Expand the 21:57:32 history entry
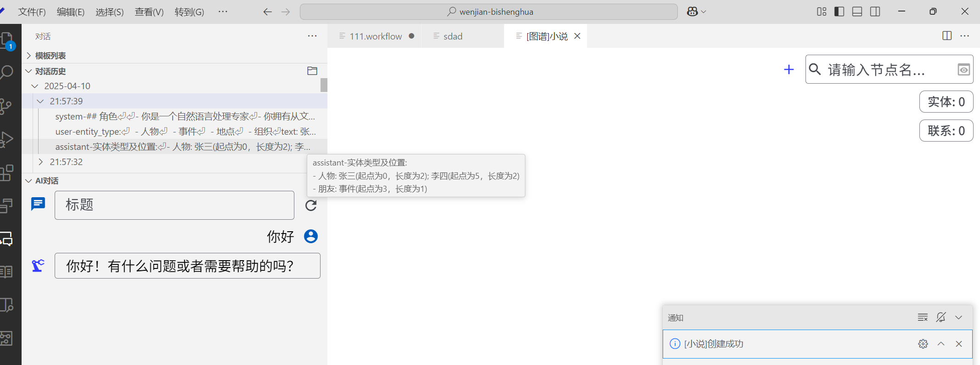 click(x=66, y=162)
